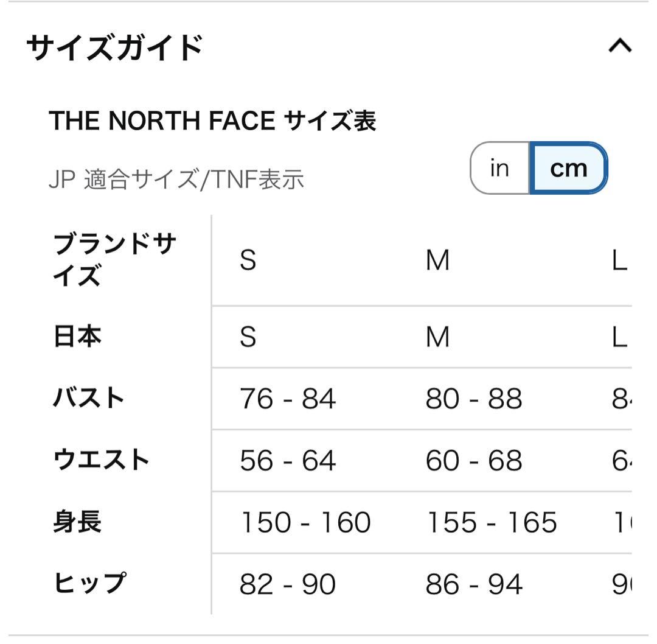Collapse the サイズガイド section chevron
The height and width of the screenshot is (644, 657).
(x=620, y=46)
